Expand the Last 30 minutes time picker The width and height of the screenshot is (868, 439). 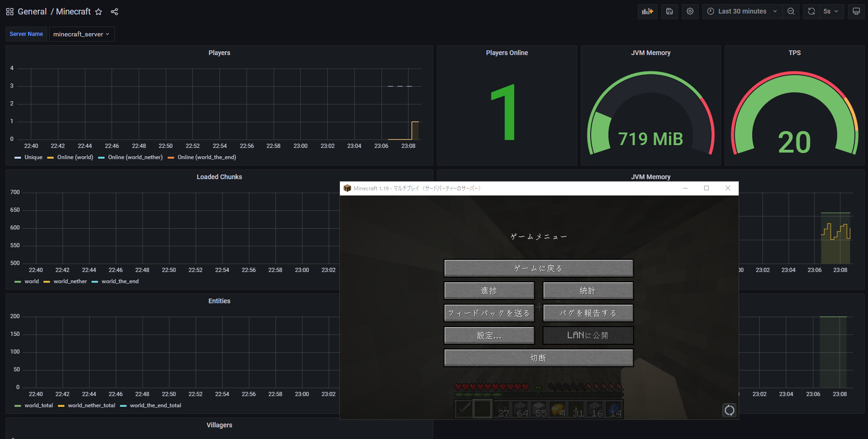pyautogui.click(x=742, y=11)
